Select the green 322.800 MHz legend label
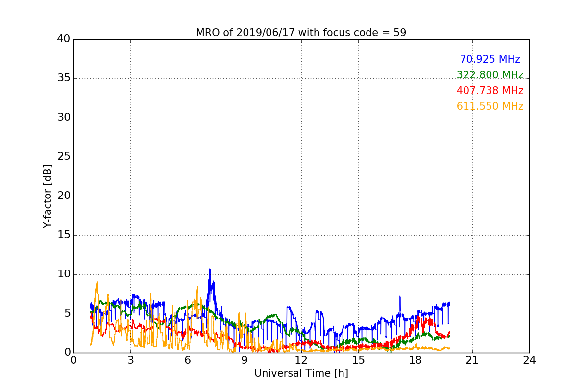 [x=490, y=75]
